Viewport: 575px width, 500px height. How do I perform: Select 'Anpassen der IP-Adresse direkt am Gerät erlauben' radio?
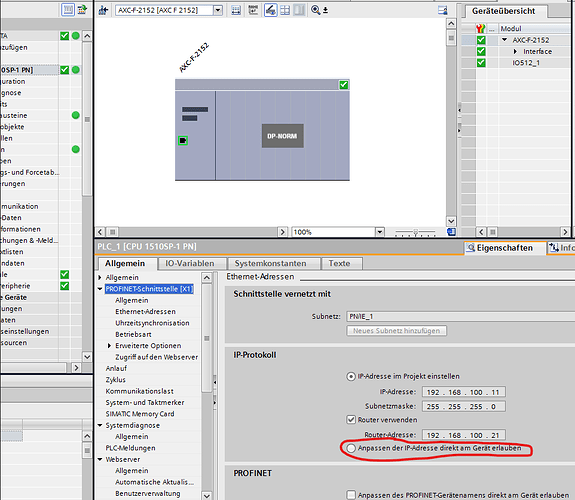[351, 448]
